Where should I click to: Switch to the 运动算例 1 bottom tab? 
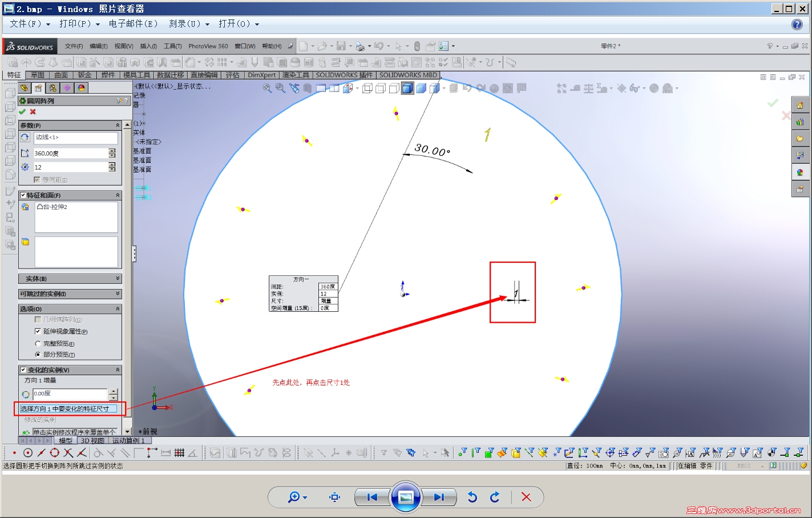coord(129,440)
